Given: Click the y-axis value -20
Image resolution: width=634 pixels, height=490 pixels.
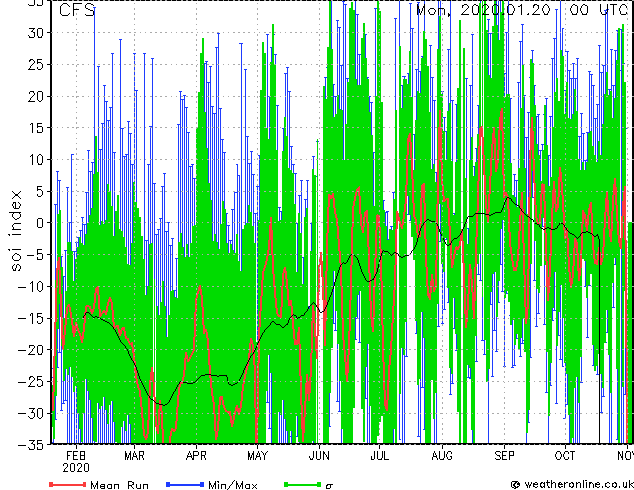Looking at the screenshot, I should pos(30,350).
